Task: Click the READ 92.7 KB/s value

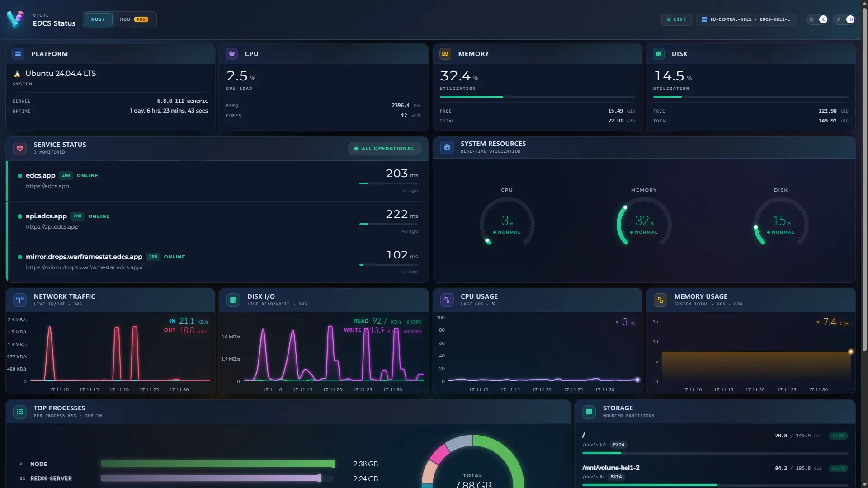Action: point(387,321)
